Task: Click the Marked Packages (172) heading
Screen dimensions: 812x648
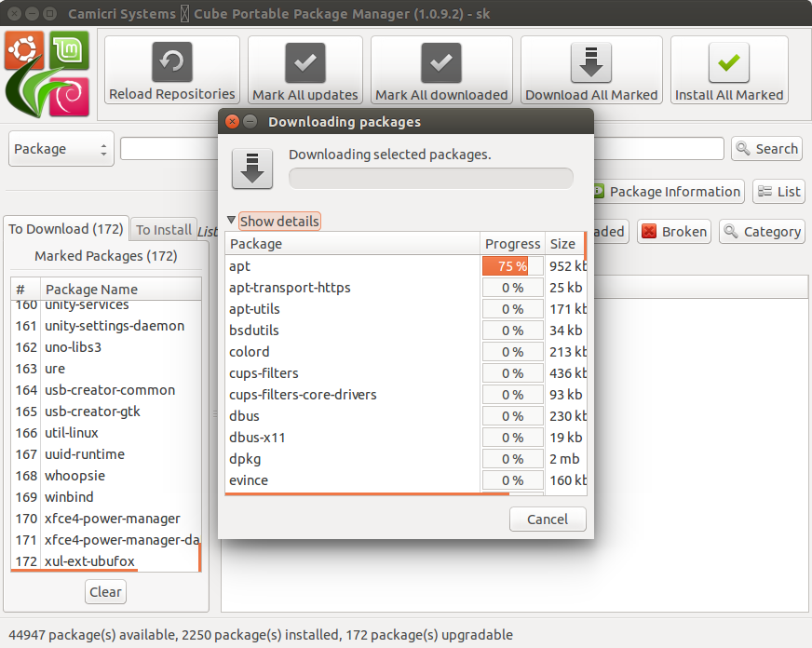Action: (105, 256)
